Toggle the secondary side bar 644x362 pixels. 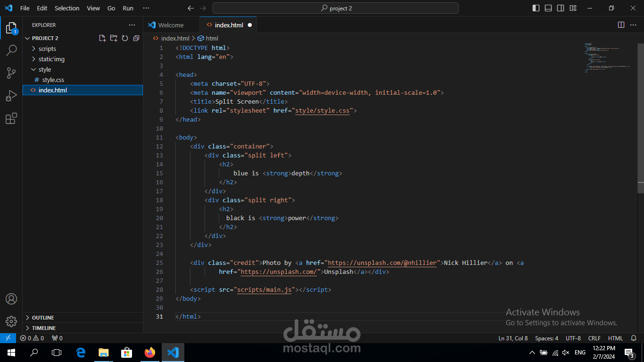tap(561, 8)
